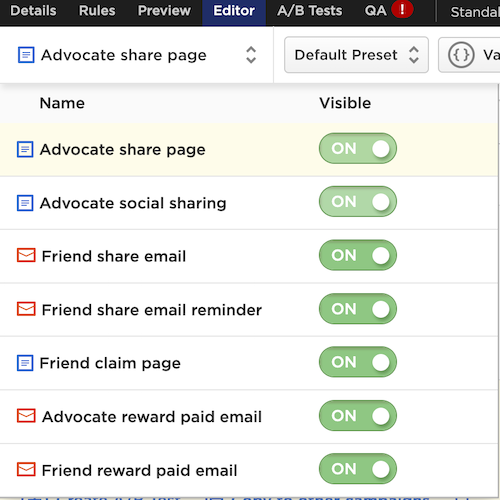Screen dimensions: 500x500
Task: Click envelope icon beside Friend reward paid email
Action: coord(26,469)
